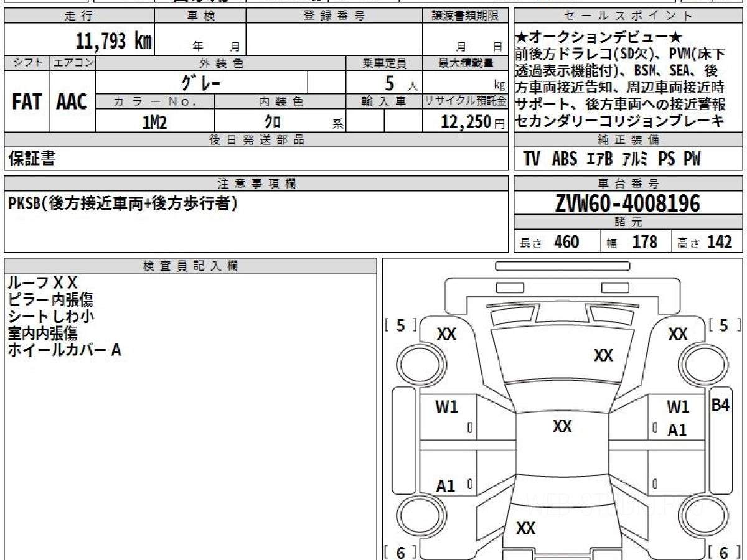Image resolution: width=747 pixels, height=560 pixels.
Task: Select the exterior color グレー
Action: click(x=201, y=83)
